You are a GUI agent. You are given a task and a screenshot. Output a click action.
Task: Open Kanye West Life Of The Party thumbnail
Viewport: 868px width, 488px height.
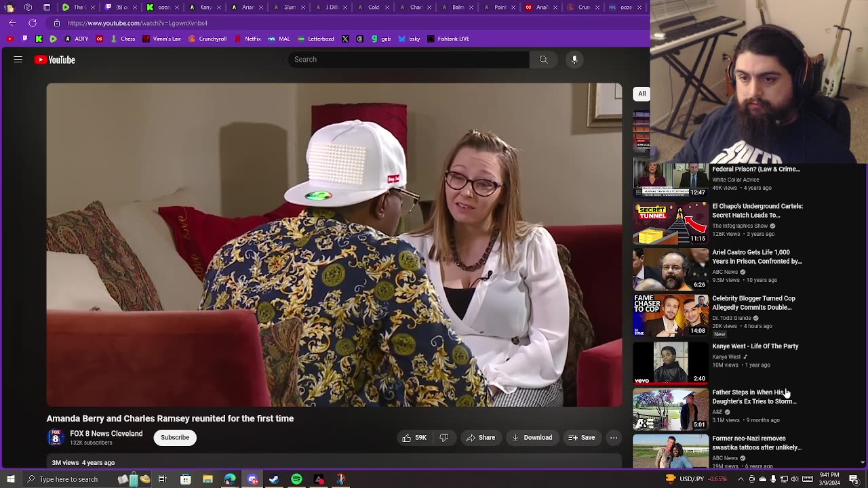(671, 363)
